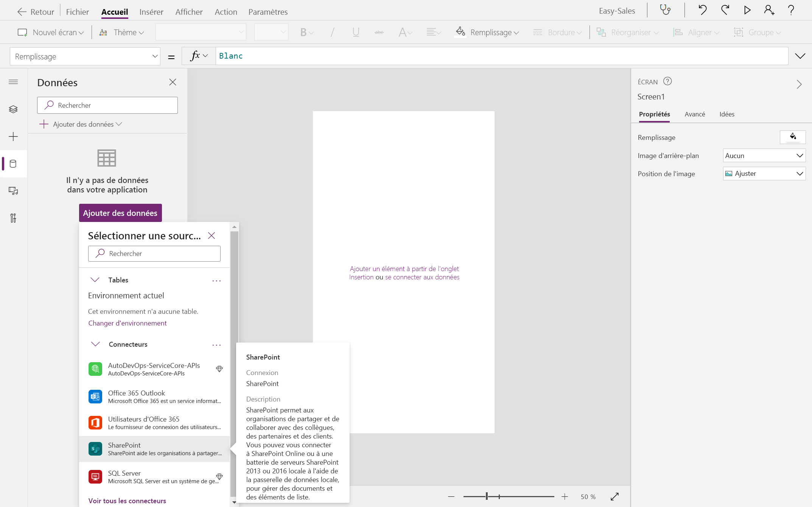Open the Remplissage color picker swatch
The height and width of the screenshot is (507, 812).
pyautogui.click(x=793, y=137)
